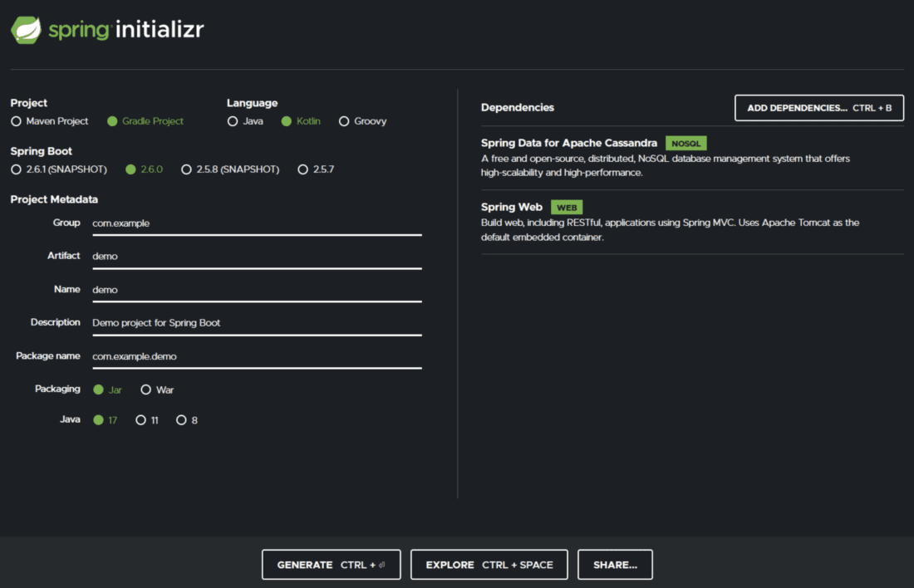This screenshot has height=588, width=914.
Task: Click the Artifact text field
Action: pyautogui.click(x=256, y=257)
